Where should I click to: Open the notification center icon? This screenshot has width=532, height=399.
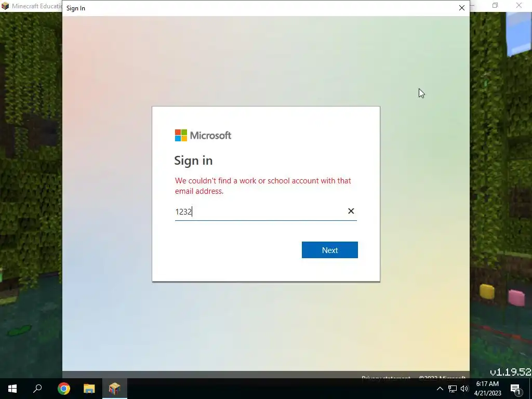[516, 389]
